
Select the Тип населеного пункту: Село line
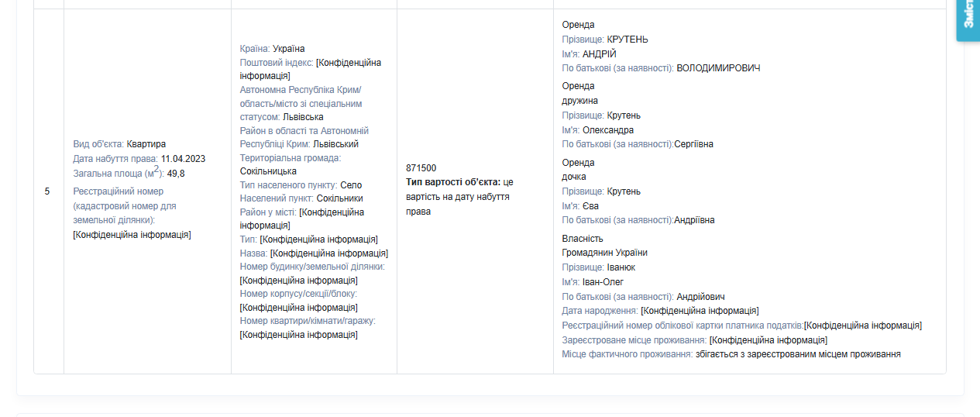click(301, 185)
